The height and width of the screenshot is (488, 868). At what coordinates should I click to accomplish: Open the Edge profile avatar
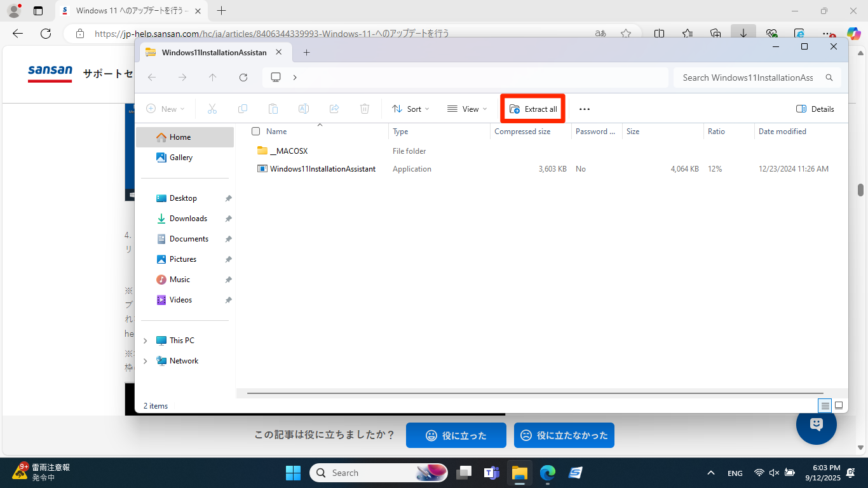click(14, 11)
